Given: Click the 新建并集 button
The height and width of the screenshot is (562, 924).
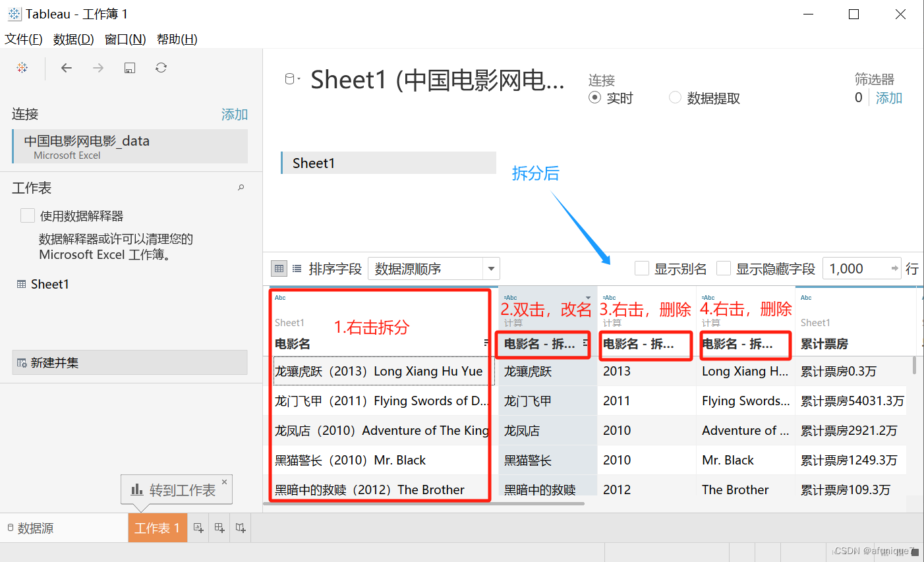Looking at the screenshot, I should coord(130,362).
